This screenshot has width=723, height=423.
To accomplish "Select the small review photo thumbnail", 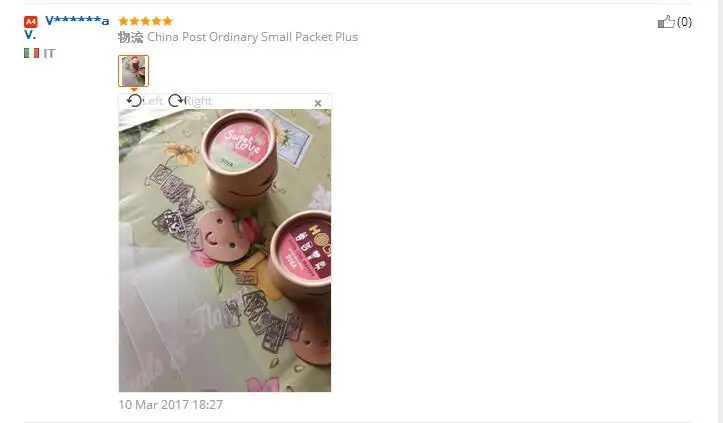I will pyautogui.click(x=133, y=71).
